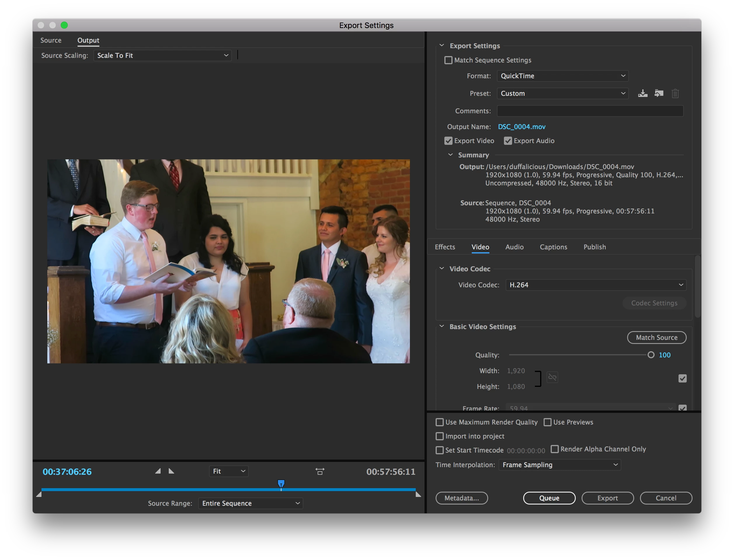Toggle the aspect ratio link icon
Screen dimensions: 734x560
(x=552, y=377)
